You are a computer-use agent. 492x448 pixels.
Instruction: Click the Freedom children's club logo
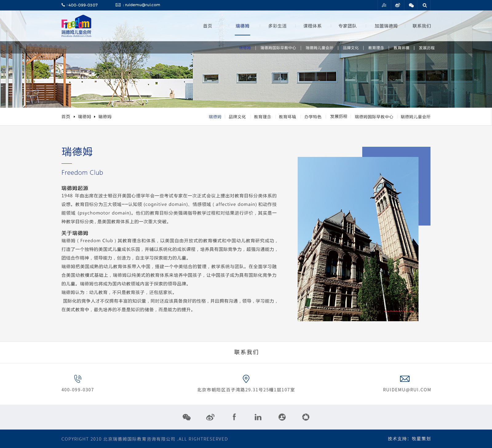76,26
